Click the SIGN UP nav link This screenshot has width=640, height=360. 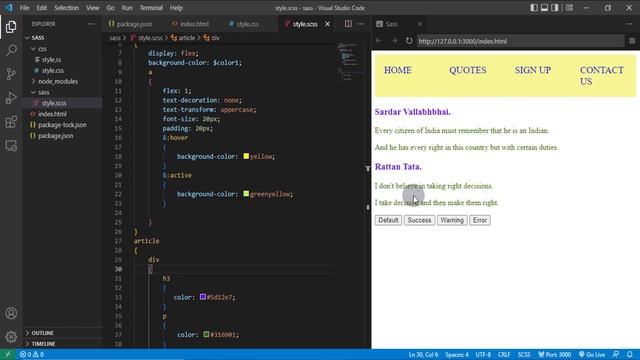pyautogui.click(x=533, y=70)
